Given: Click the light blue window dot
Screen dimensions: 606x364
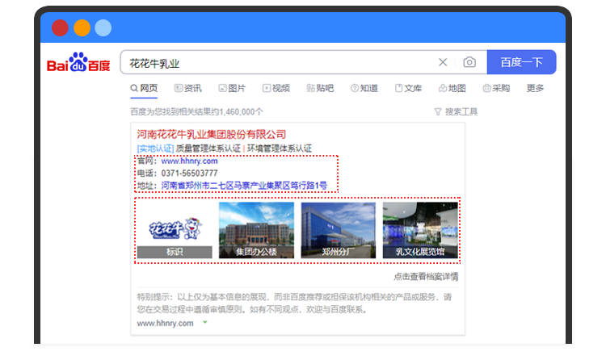Looking at the screenshot, I should point(103,27).
